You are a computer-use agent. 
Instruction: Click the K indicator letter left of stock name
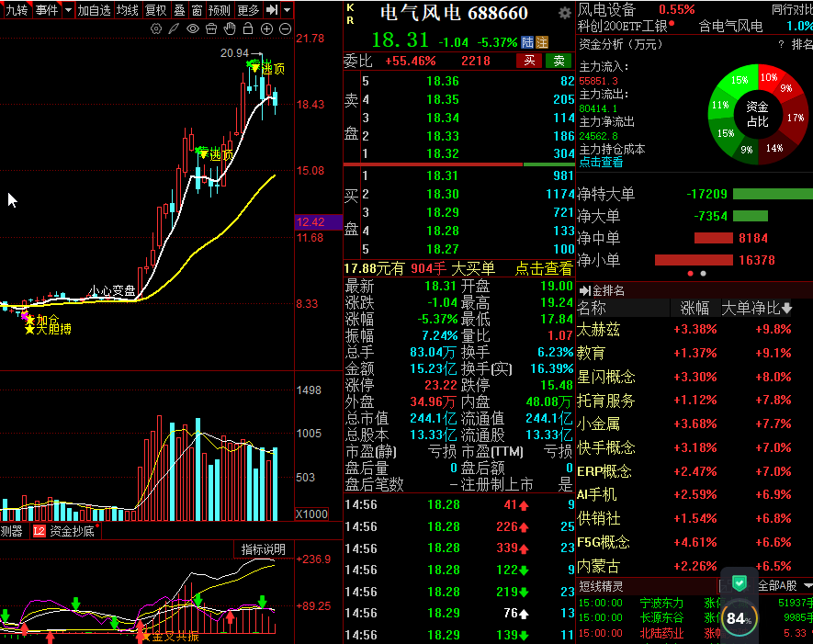(x=351, y=7)
